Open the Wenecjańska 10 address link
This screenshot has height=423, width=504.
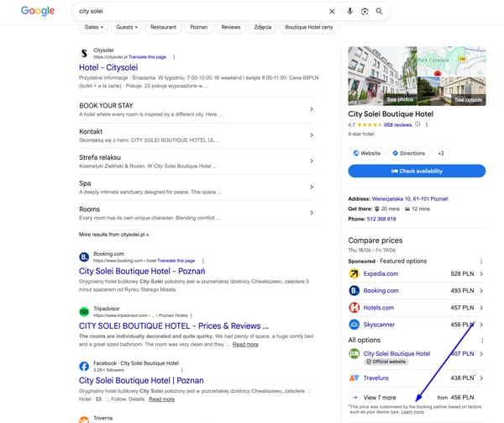[410, 198]
